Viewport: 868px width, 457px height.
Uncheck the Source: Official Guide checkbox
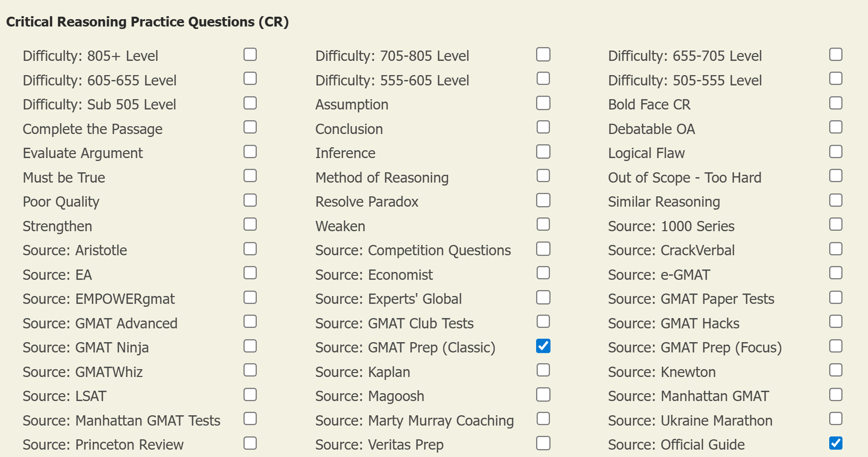(836, 443)
